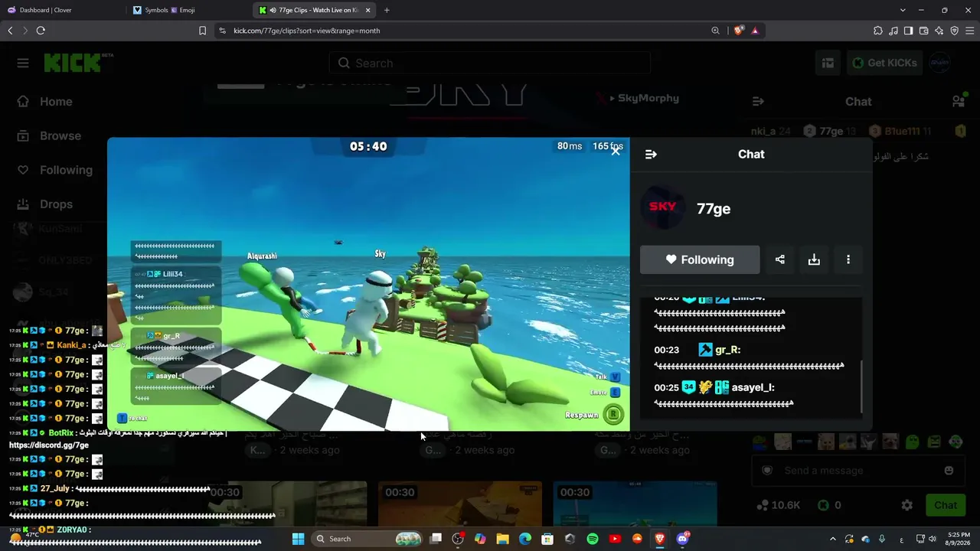This screenshot has width=980, height=551.
Task: Toggle the Following heart button for 77ge
Action: point(700,259)
